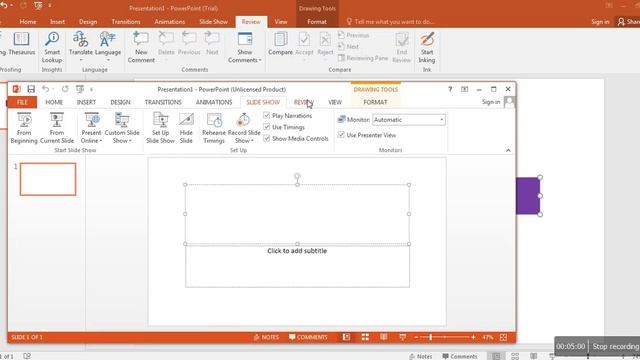Open Design tab in background window
The width and height of the screenshot is (640, 360).
tap(88, 22)
